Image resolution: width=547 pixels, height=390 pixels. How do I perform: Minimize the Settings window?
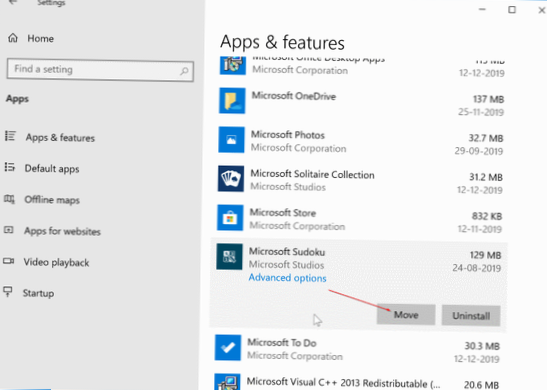coord(482,9)
